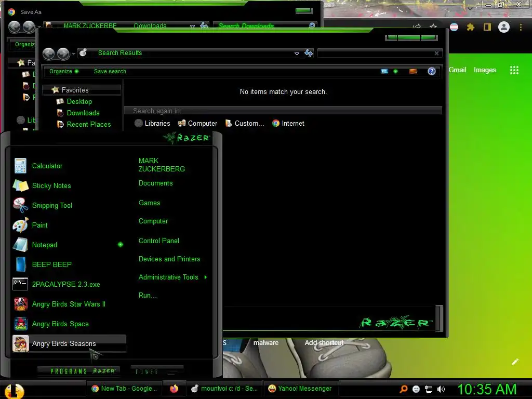Change view icon in Search Results toolbar
The height and width of the screenshot is (399, 532).
(x=384, y=71)
